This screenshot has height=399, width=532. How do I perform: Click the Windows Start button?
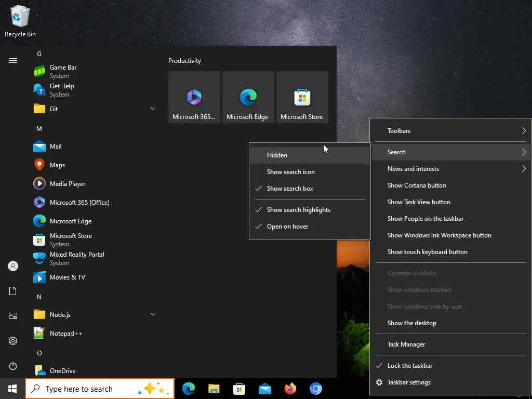point(12,389)
